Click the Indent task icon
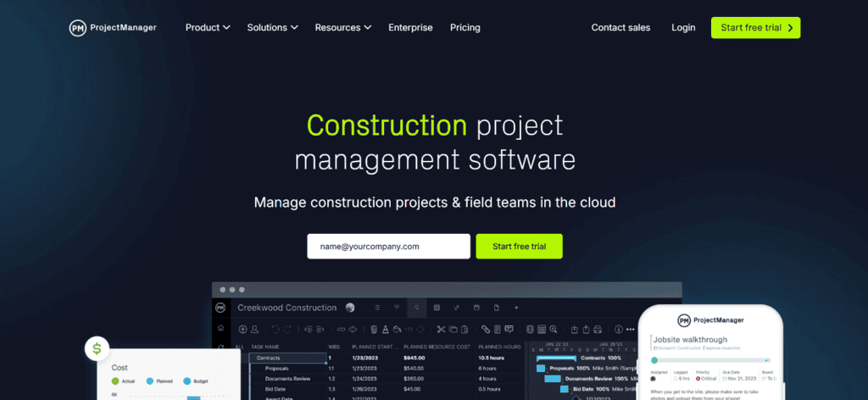868x400 pixels. tap(320, 329)
